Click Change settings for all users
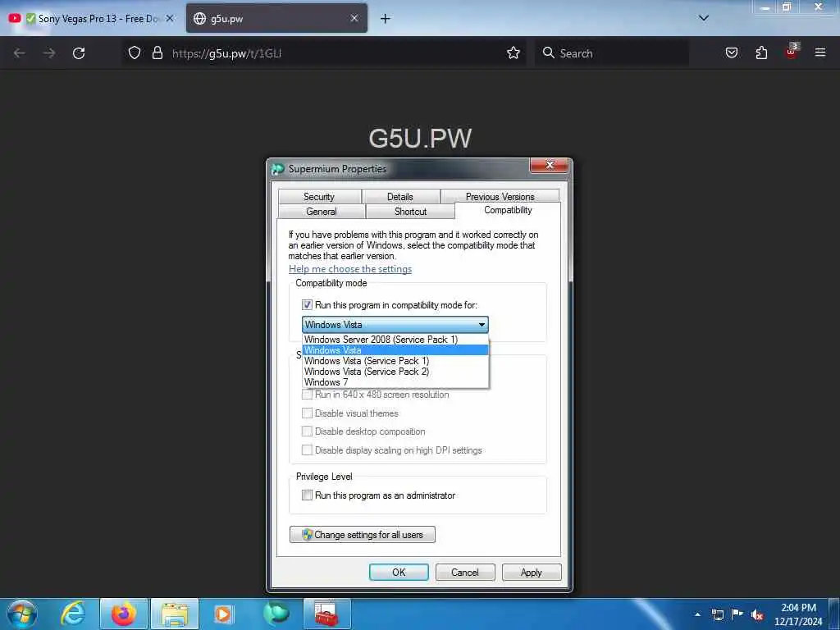Viewport: 840px width, 630px height. click(x=362, y=535)
